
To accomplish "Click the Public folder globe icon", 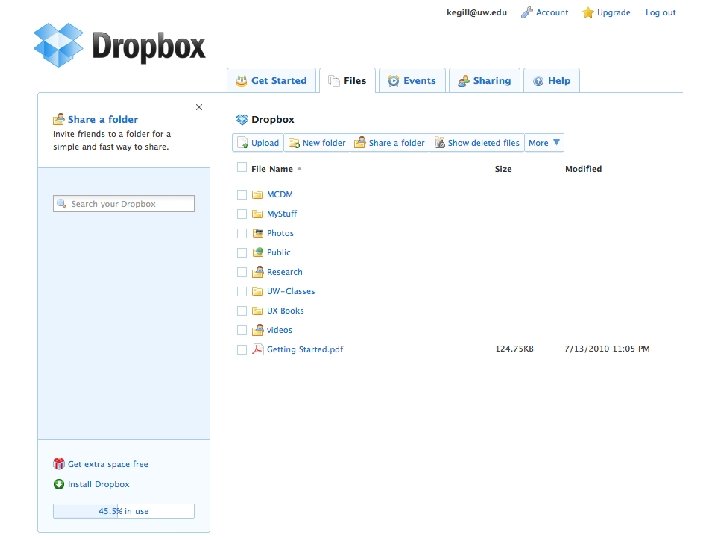I will (x=258, y=252).
